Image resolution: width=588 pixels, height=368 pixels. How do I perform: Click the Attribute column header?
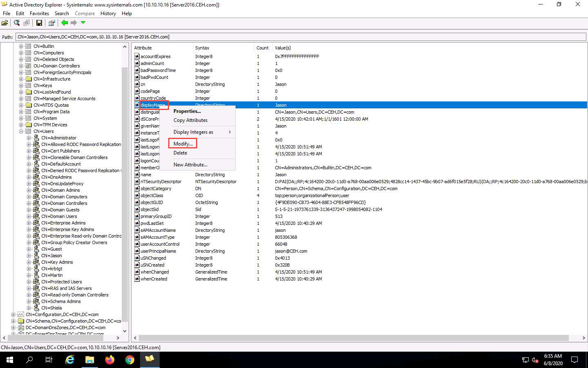[x=163, y=48]
